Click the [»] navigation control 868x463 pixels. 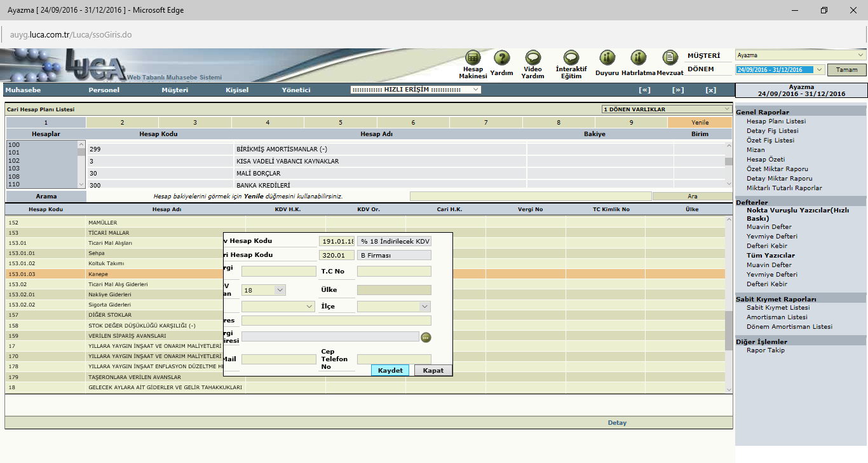pos(678,90)
